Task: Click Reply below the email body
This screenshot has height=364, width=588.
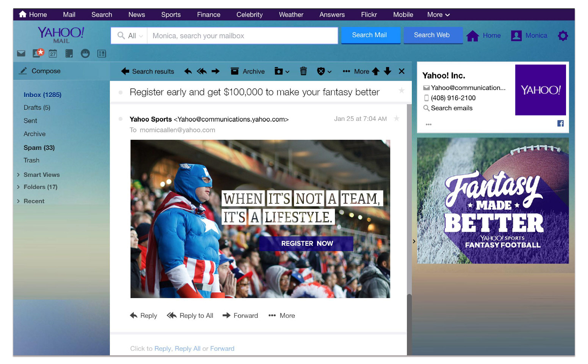Action: point(143,316)
